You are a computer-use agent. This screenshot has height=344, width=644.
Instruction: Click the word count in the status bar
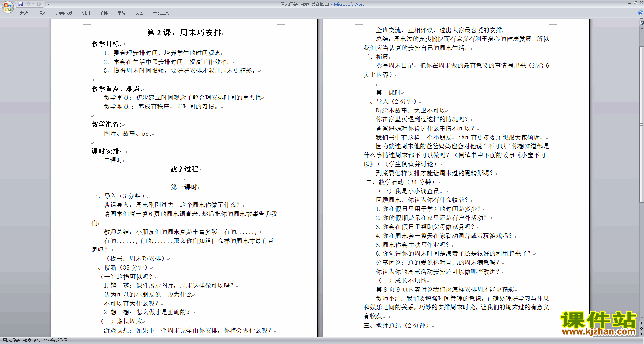pos(37,340)
